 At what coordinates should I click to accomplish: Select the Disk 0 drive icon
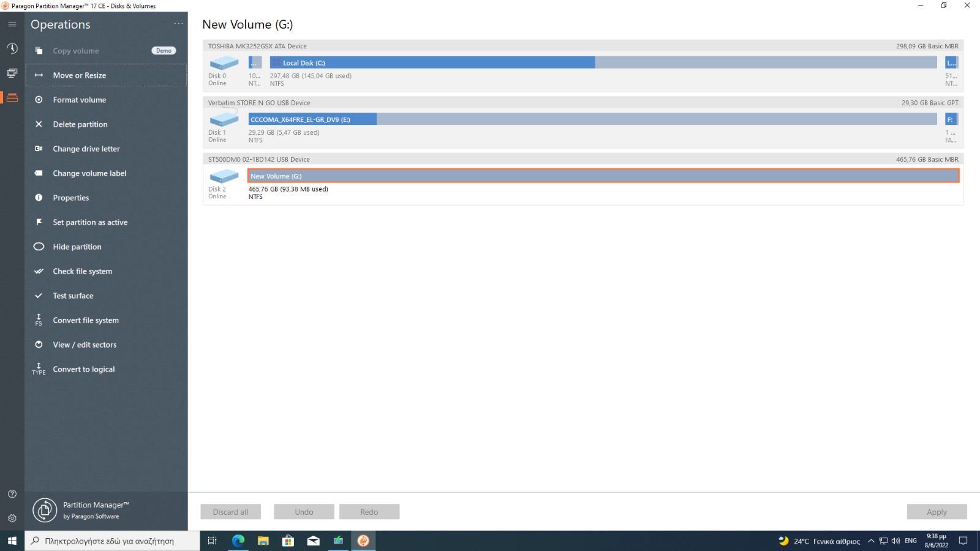[x=224, y=63]
